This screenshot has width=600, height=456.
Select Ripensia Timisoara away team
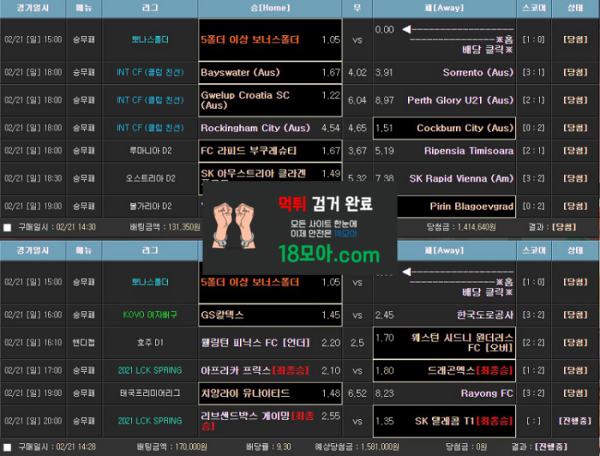[x=443, y=150]
